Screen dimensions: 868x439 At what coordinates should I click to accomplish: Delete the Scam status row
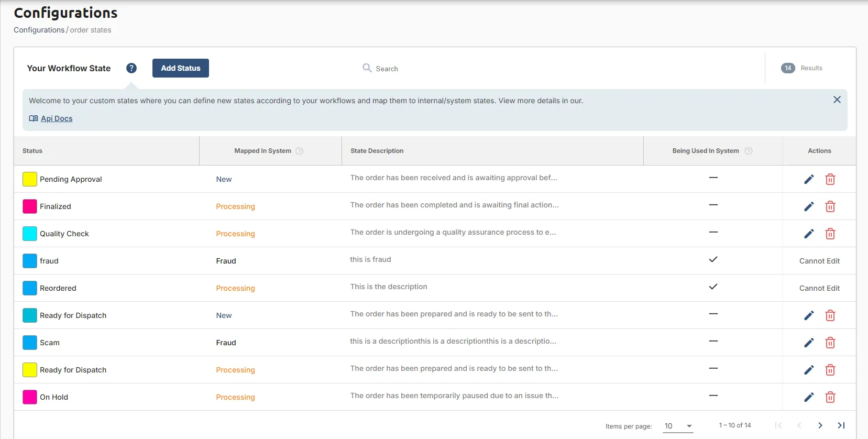pos(830,343)
